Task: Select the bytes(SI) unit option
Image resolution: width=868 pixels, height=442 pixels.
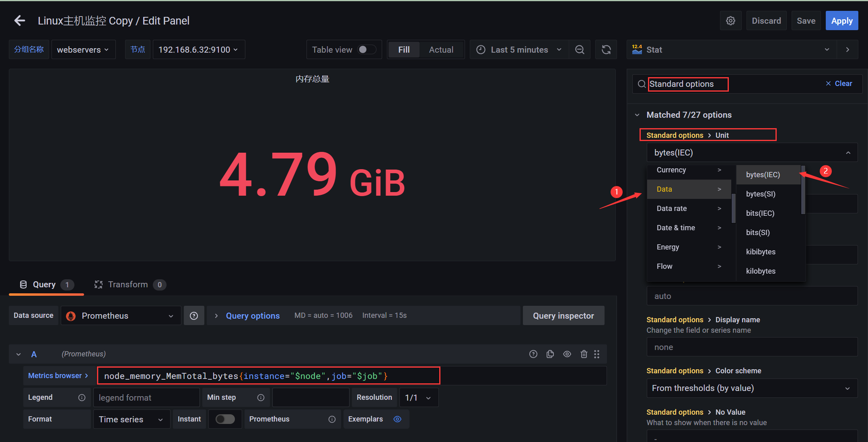Action: pos(768,194)
